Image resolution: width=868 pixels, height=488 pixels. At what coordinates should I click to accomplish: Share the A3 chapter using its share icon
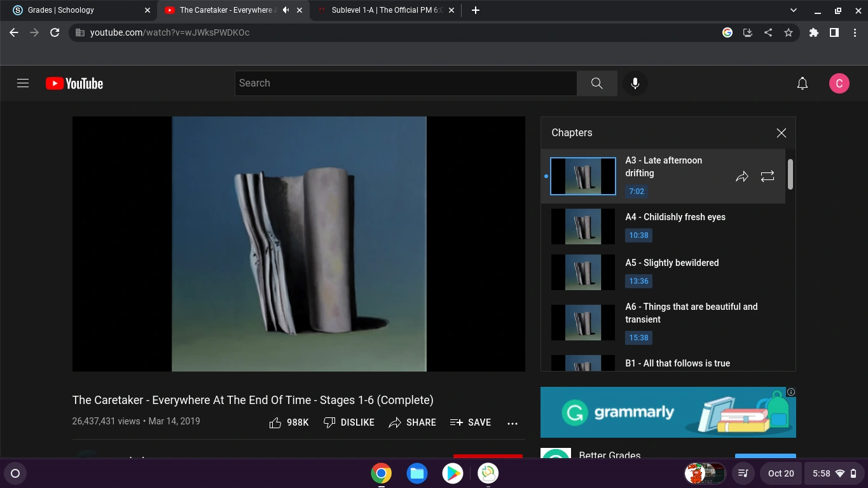click(741, 176)
